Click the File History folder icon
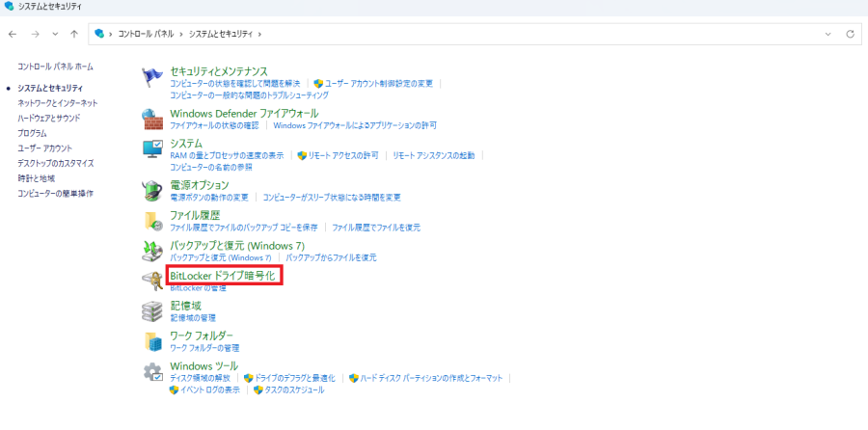Viewport: 868px width, 430px height. 152,221
